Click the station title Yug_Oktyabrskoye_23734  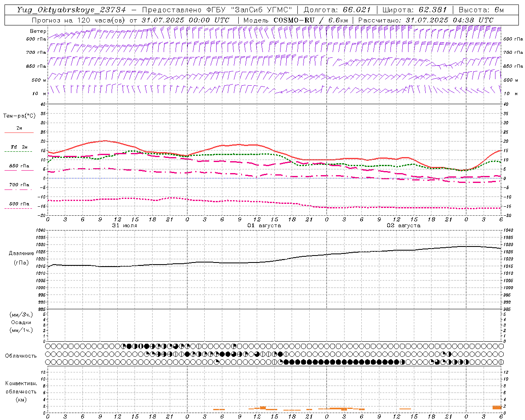pyautogui.click(x=71, y=10)
